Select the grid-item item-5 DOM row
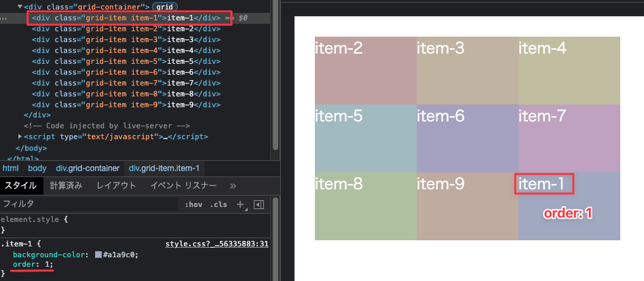 pos(135,62)
